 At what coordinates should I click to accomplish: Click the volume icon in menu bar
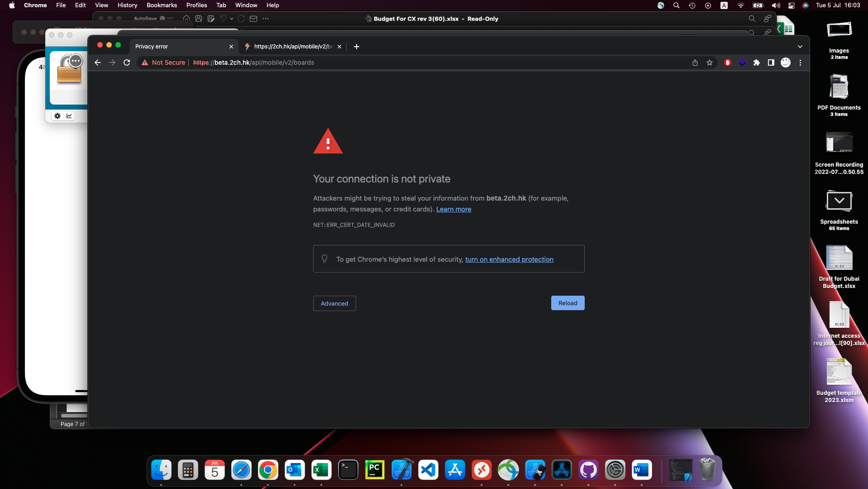776,5
